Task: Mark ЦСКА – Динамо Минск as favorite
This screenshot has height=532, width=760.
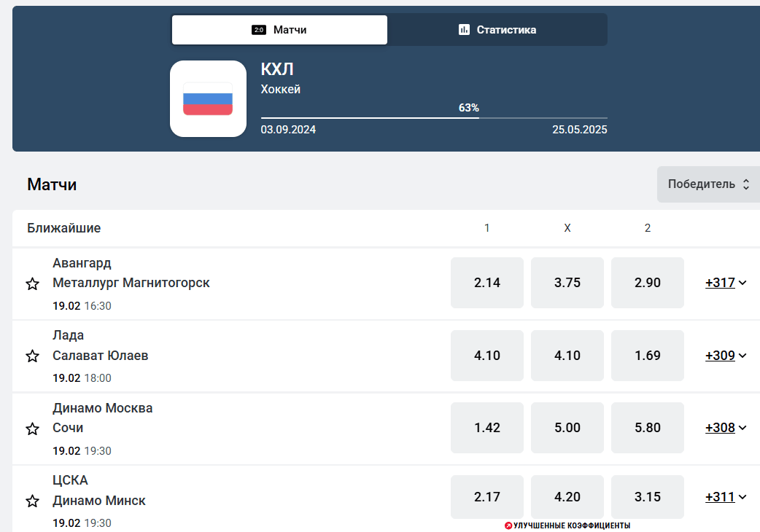Action: (33, 501)
